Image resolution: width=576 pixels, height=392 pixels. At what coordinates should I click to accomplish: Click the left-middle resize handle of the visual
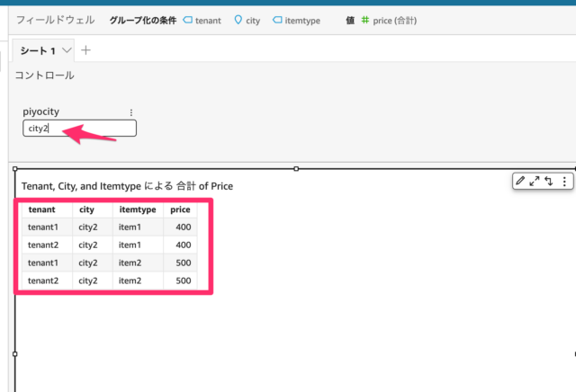pos(15,354)
